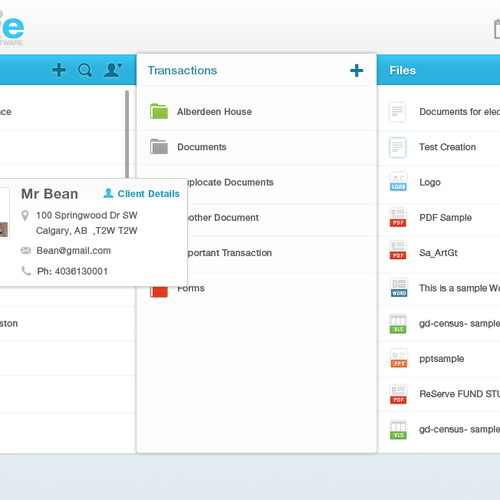Open the client search magnifier icon
Screen dimensions: 500x500
coord(85,70)
